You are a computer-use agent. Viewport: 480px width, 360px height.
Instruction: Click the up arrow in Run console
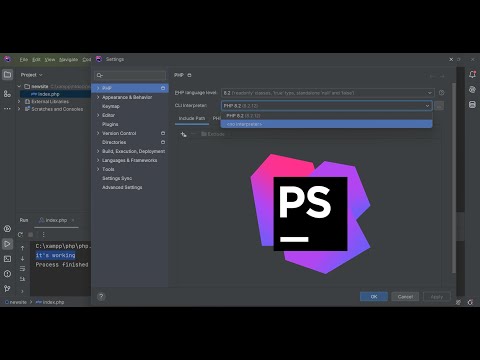22,248
